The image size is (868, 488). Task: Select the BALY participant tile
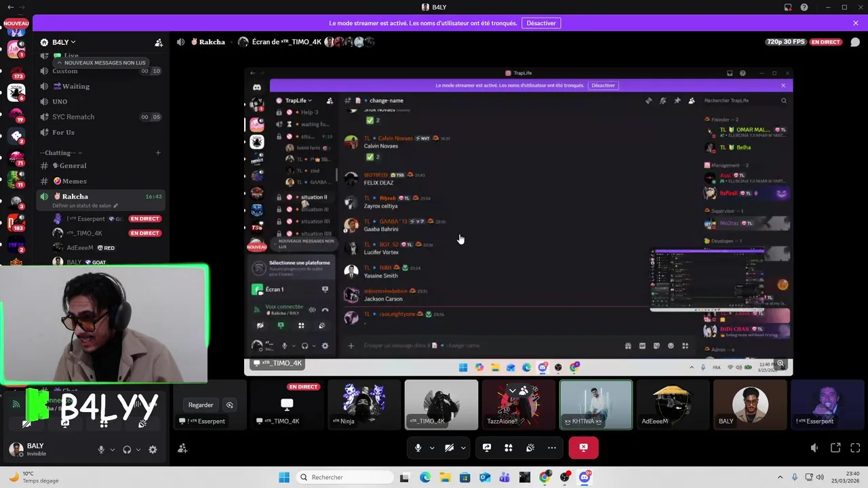click(x=750, y=405)
